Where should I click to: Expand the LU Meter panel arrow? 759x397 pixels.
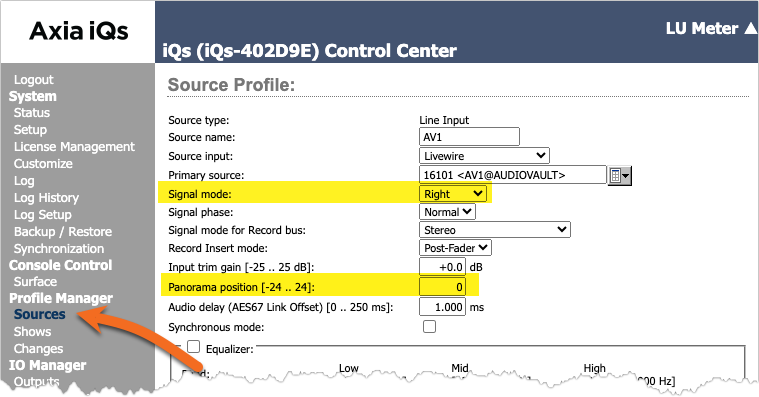750,29
